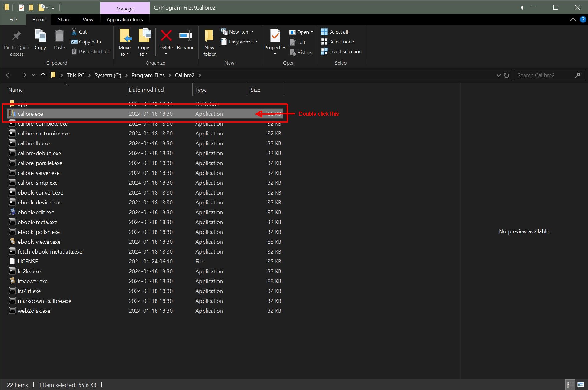Pin the folder to Quick access
Screen dimensions: 588x390
click(x=17, y=43)
